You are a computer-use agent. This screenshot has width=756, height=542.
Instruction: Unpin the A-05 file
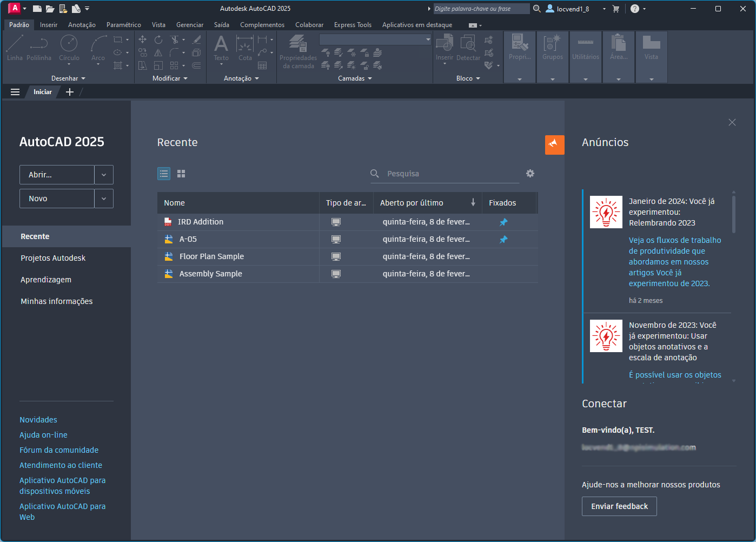pyautogui.click(x=503, y=240)
